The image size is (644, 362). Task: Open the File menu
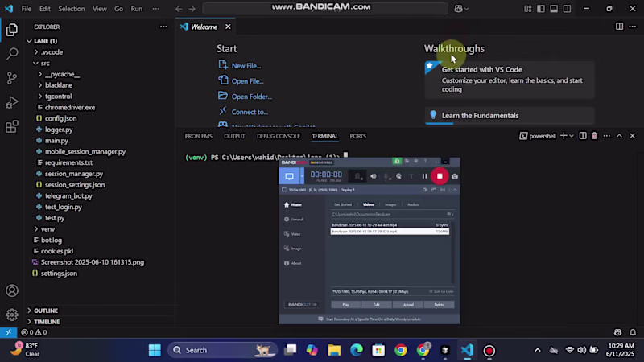pos(27,9)
